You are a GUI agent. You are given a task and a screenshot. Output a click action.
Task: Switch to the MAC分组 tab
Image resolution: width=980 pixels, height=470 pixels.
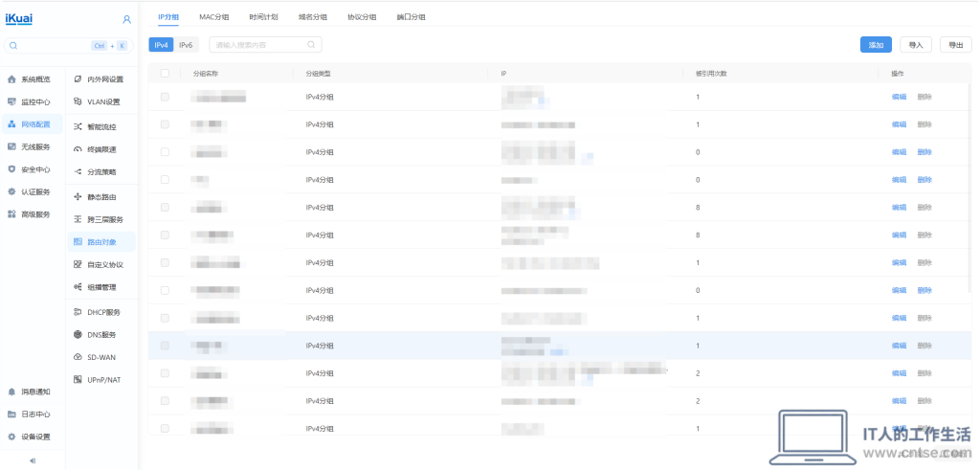(213, 17)
